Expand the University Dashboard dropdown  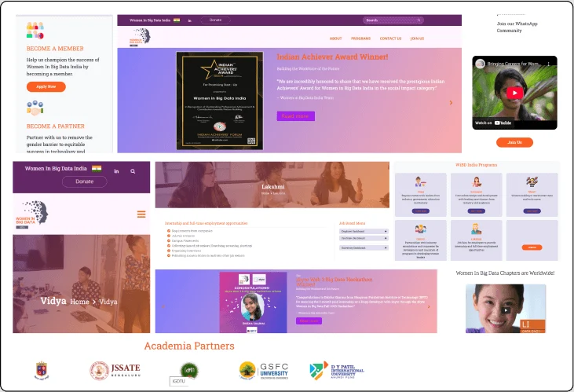point(364,248)
